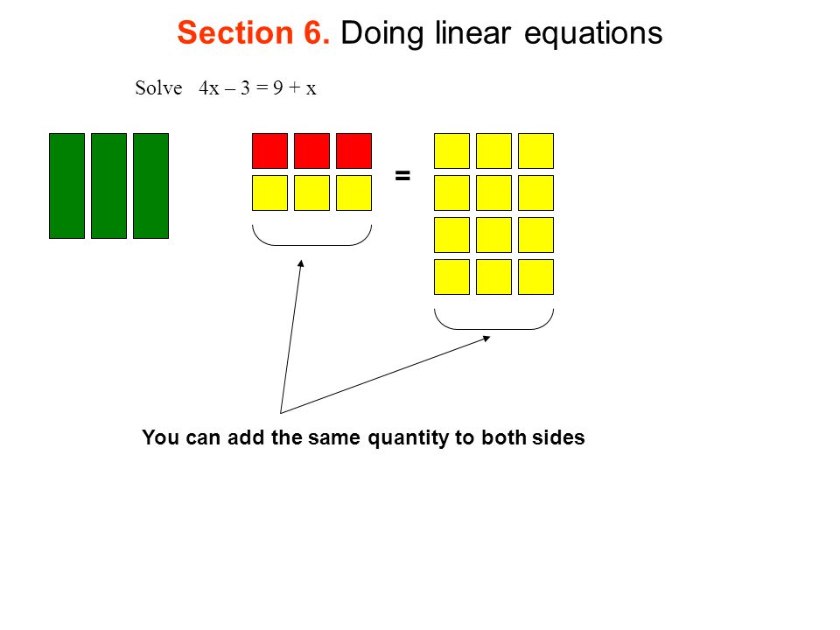Click the 'Doing linear equations' title text
Screen dimensions: 840x630
coord(502,34)
